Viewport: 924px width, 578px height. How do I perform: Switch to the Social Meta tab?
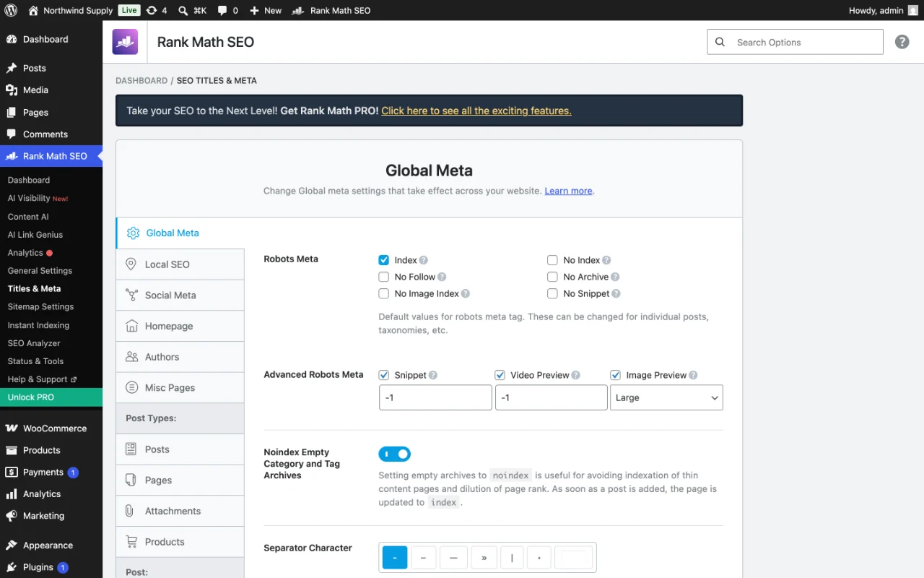[180, 295]
